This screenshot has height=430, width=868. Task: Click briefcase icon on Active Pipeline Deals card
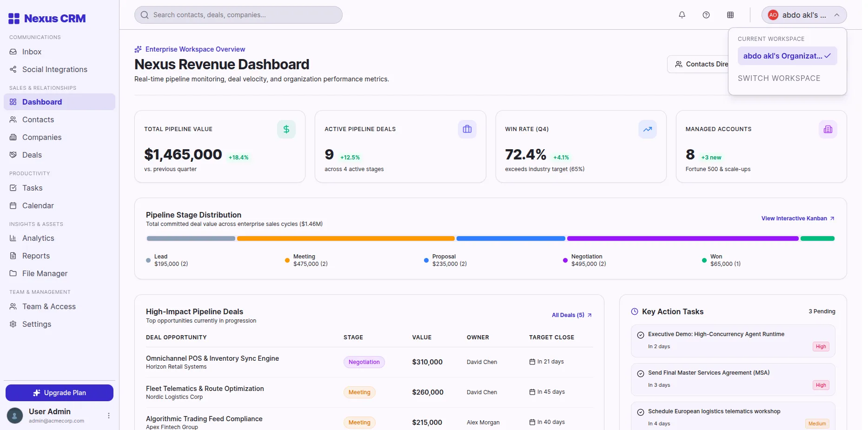pos(467,129)
